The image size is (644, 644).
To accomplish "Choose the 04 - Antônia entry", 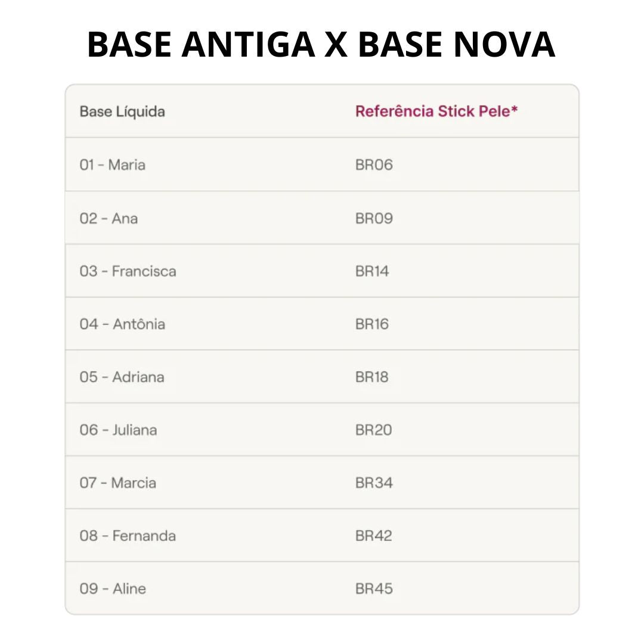I will tap(122, 324).
